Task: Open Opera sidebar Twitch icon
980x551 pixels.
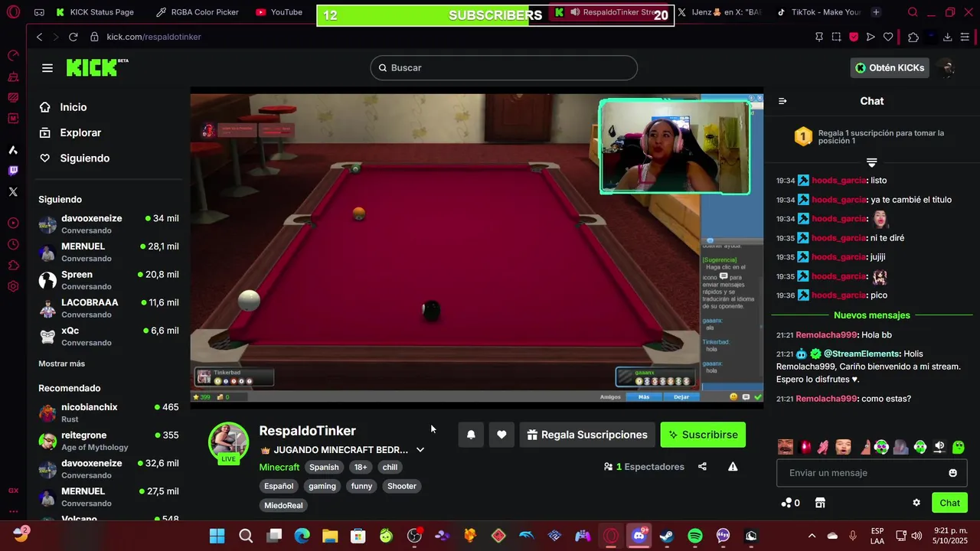Action: tap(13, 171)
